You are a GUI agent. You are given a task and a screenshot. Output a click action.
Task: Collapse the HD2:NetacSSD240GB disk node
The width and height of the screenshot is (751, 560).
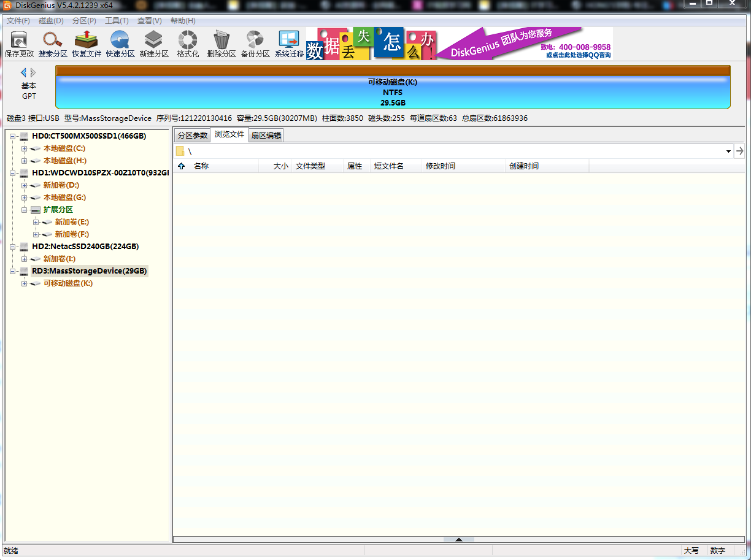(x=13, y=247)
